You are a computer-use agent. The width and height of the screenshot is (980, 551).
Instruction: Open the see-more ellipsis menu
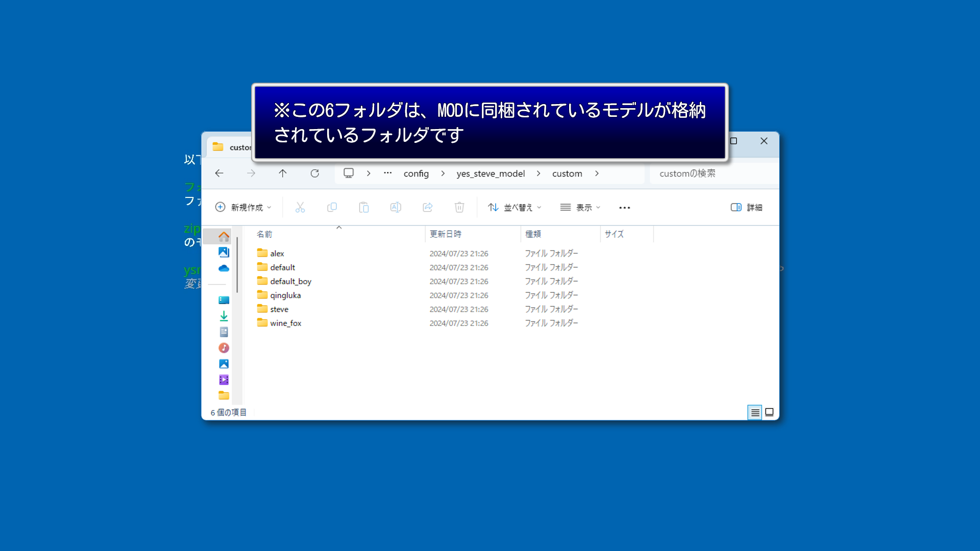click(624, 207)
